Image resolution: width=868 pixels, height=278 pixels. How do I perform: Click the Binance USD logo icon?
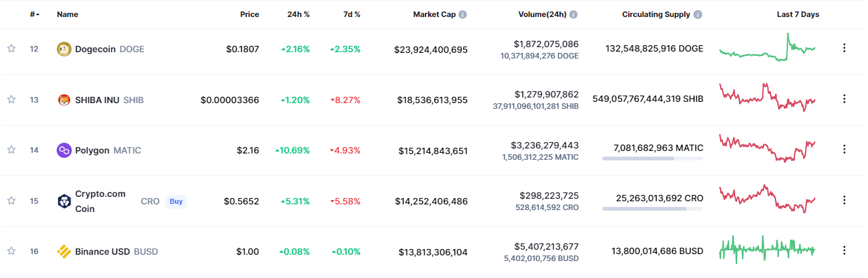tap(64, 252)
